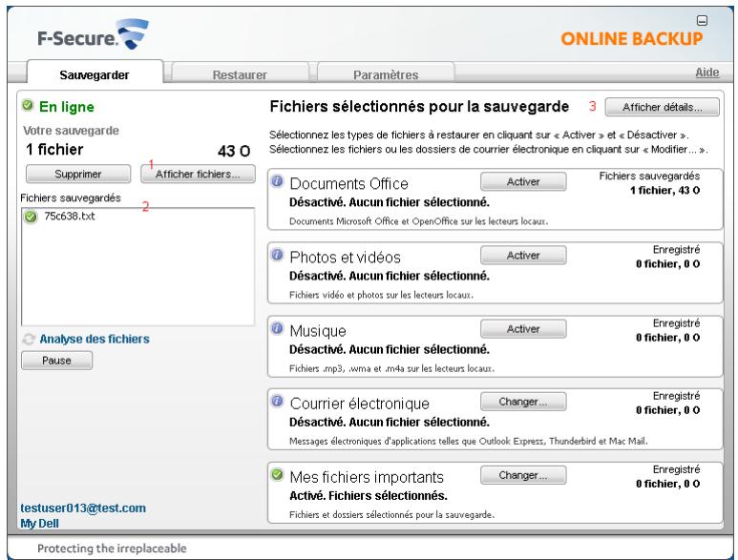Click Changer... for Courrier électronique
738x560 pixels.
coord(523,402)
